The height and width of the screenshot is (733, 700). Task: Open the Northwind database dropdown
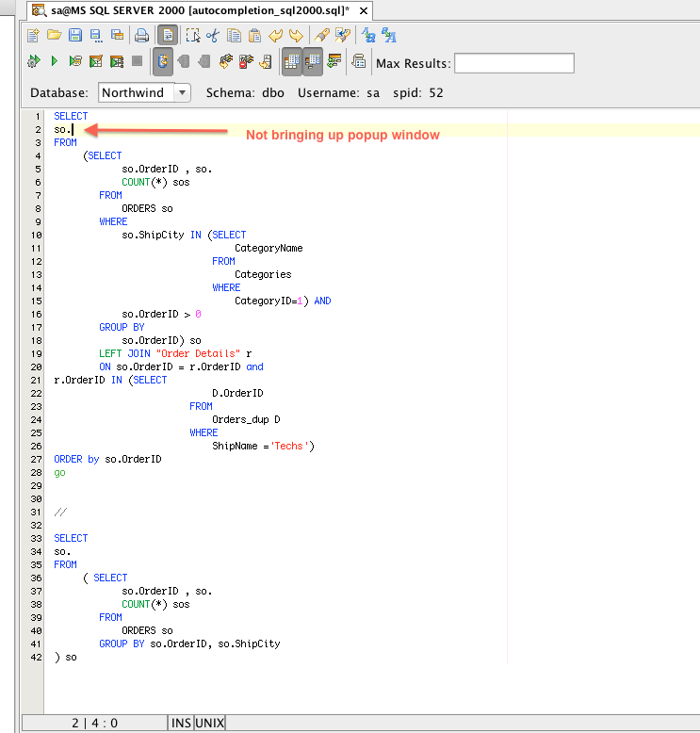pos(182,92)
